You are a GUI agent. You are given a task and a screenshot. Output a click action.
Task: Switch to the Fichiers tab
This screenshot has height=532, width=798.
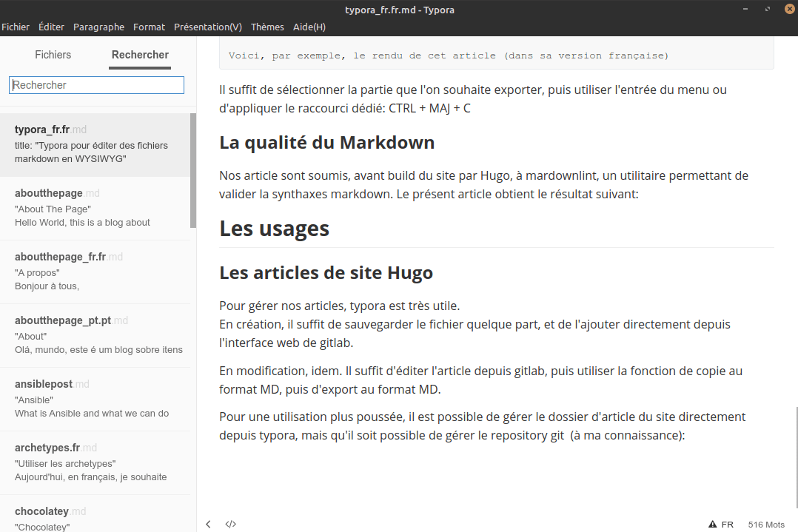(x=53, y=55)
